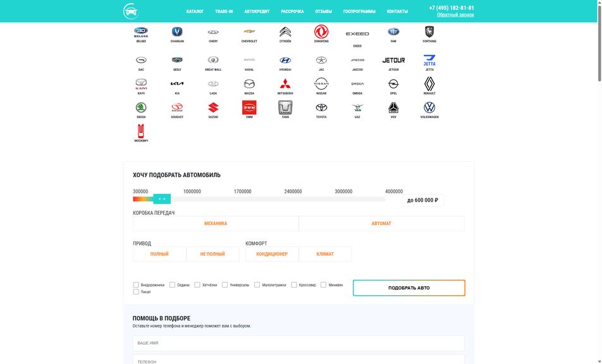Open the Каталог menu item
This screenshot has height=364, width=602.
[195, 11]
